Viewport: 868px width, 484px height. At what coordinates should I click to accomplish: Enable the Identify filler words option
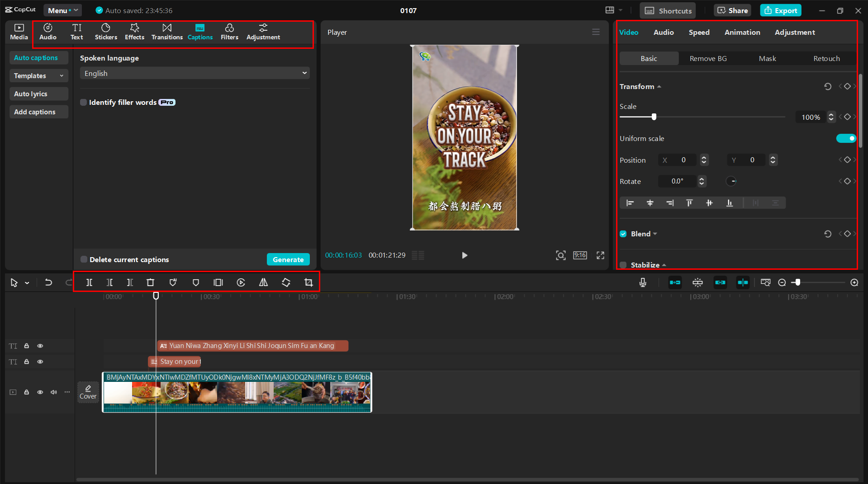(84, 102)
